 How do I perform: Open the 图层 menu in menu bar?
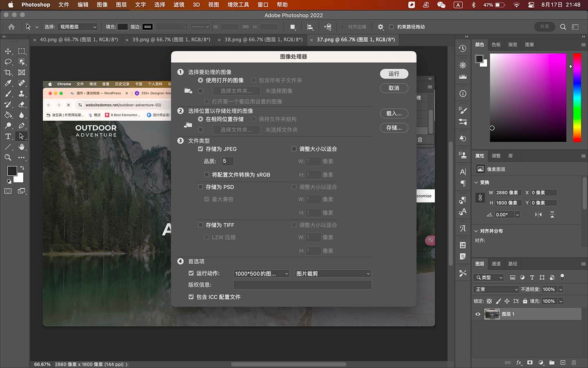(121, 4)
